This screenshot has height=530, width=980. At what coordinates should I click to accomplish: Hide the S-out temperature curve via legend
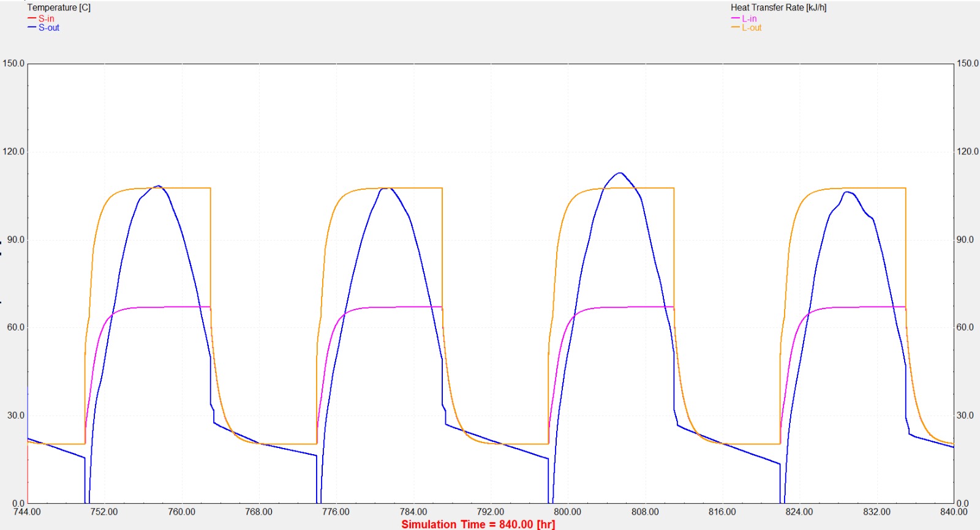(x=49, y=28)
